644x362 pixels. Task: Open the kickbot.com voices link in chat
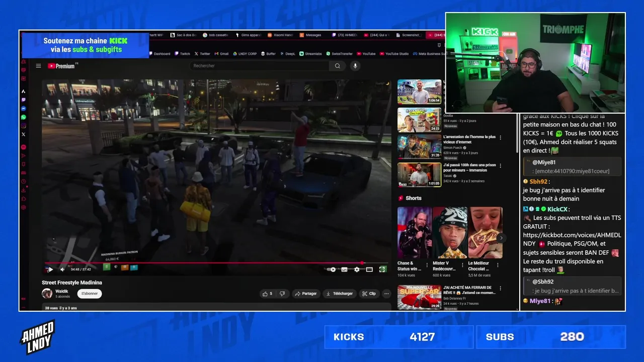coord(572,239)
